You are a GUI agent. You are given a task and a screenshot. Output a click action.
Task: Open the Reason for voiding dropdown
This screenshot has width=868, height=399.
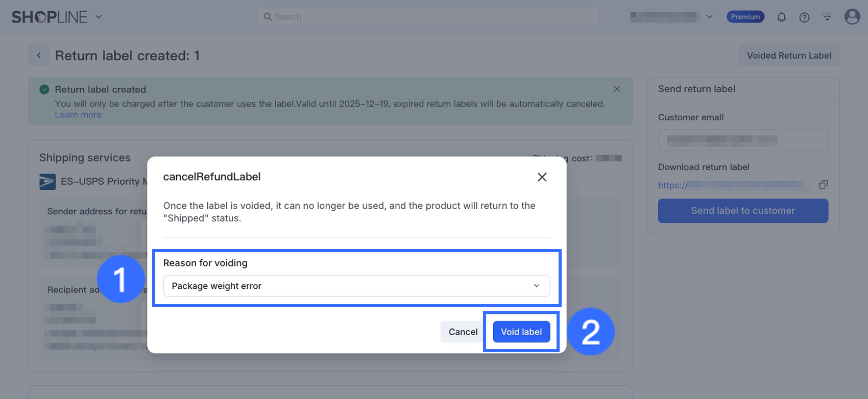pos(356,286)
